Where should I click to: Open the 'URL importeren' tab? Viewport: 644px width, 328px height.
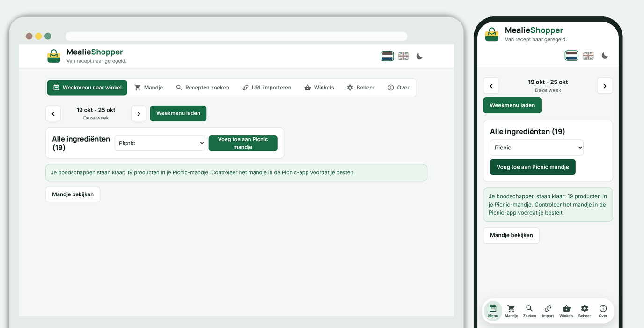pyautogui.click(x=267, y=88)
